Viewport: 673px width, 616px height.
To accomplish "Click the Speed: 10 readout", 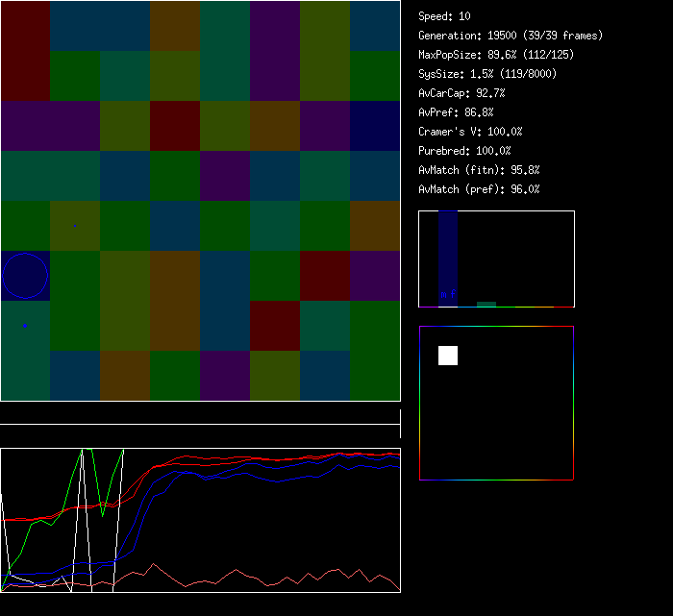I will click(445, 16).
